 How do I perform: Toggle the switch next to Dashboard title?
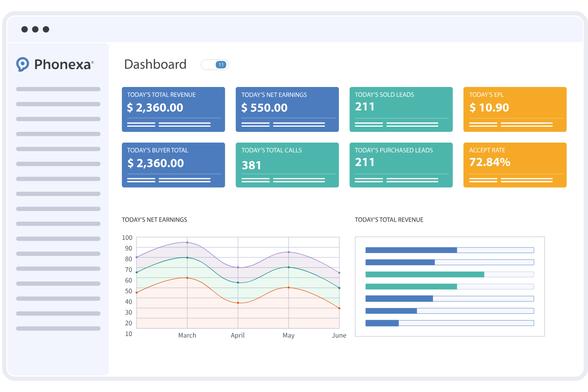(215, 64)
